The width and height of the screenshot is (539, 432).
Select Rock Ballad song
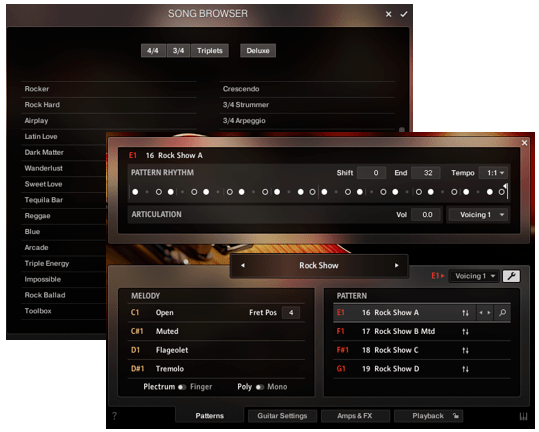[64, 295]
